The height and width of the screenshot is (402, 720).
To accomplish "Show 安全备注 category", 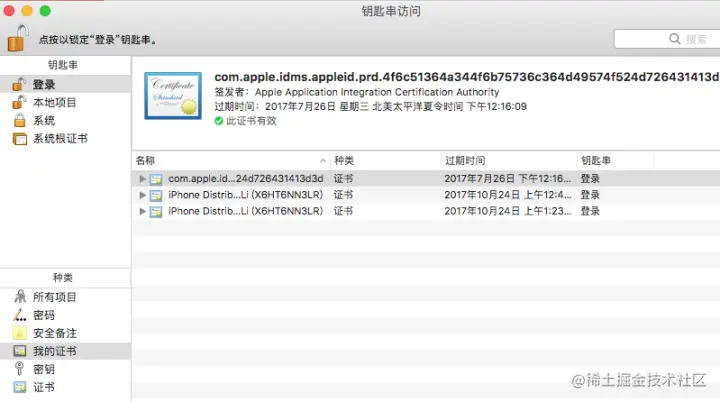I will coord(65,333).
